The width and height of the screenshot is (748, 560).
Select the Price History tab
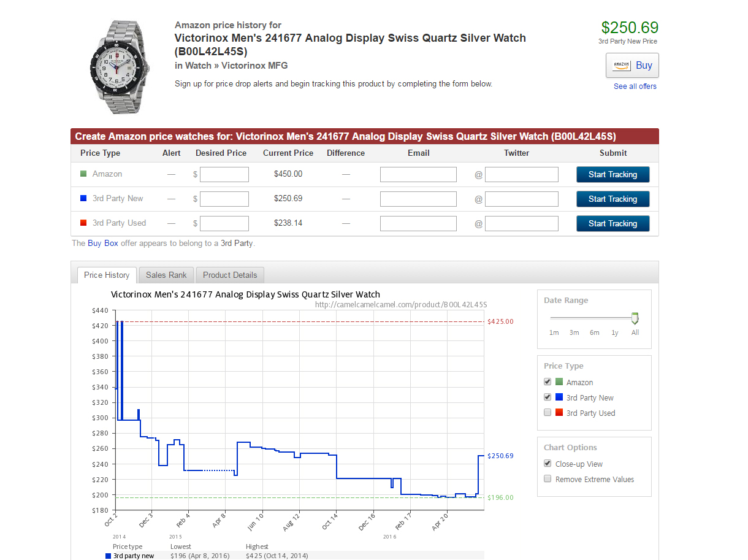[107, 275]
